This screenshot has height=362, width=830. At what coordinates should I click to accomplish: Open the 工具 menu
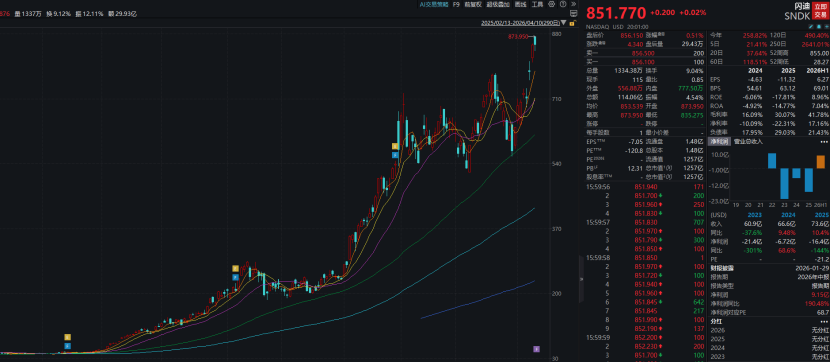click(x=537, y=4)
